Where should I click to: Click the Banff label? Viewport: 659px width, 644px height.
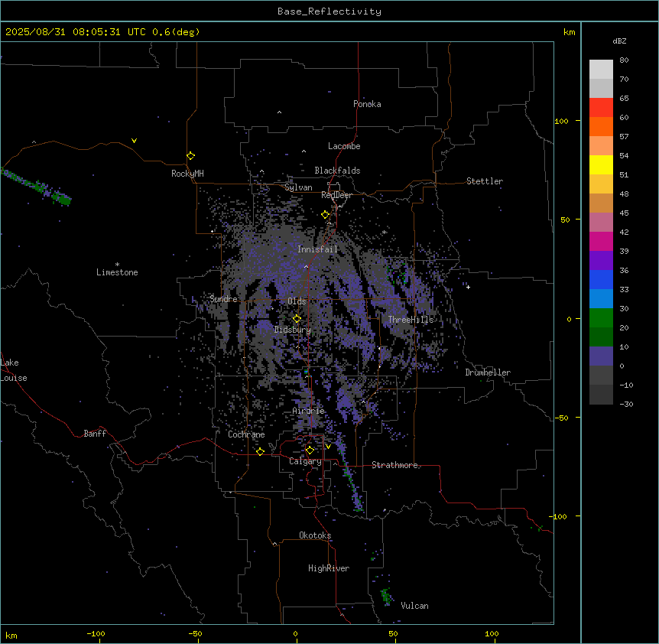tap(95, 434)
